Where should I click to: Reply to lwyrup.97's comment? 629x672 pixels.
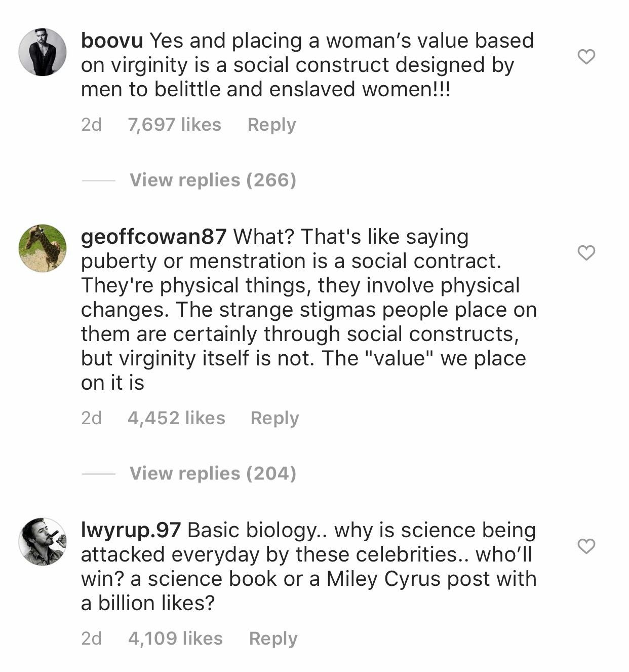point(273,639)
